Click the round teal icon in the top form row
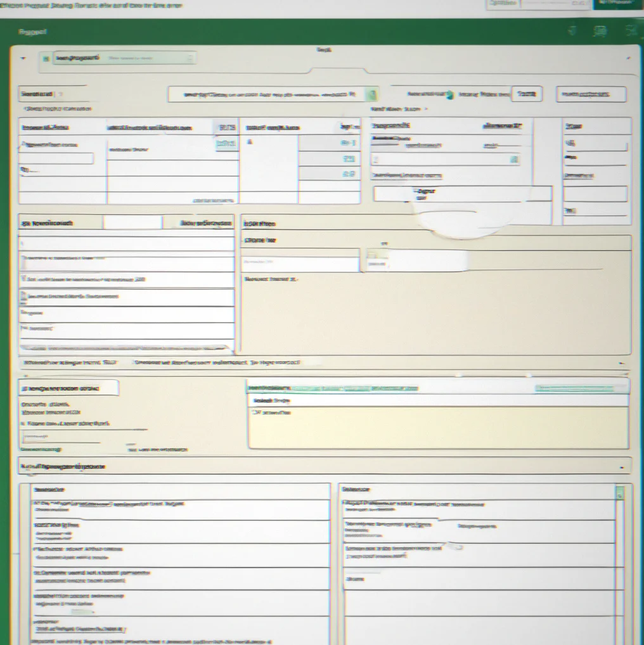 (450, 94)
